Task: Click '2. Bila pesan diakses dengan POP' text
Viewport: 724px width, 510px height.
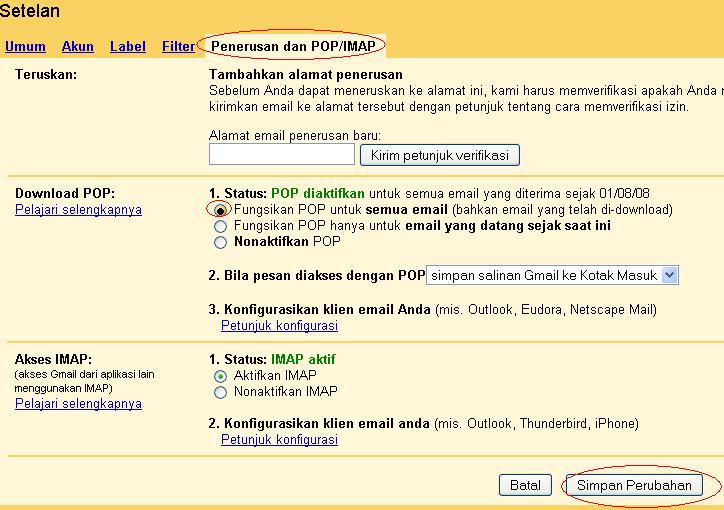Action: pyautogui.click(x=317, y=276)
